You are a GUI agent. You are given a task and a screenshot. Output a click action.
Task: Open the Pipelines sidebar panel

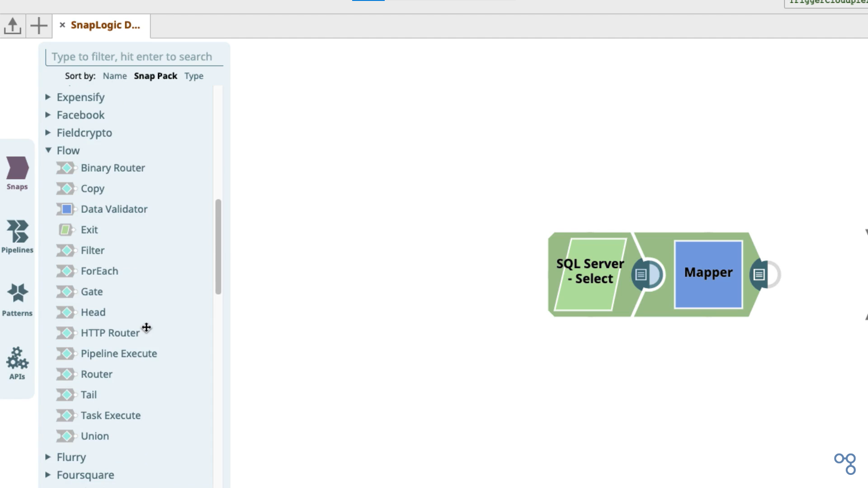tap(17, 237)
